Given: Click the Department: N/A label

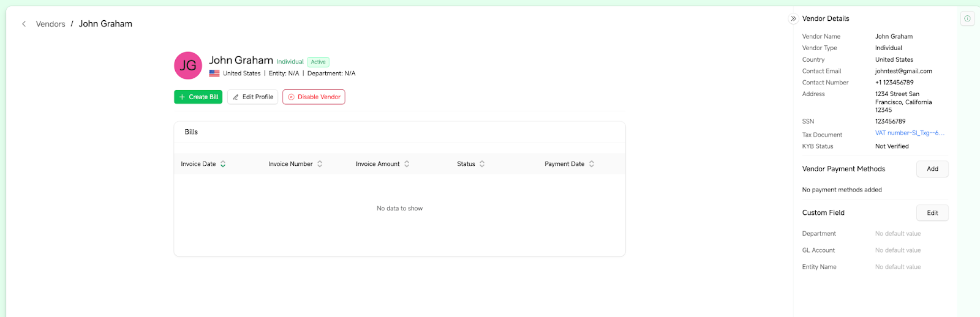Looking at the screenshot, I should tap(331, 73).
